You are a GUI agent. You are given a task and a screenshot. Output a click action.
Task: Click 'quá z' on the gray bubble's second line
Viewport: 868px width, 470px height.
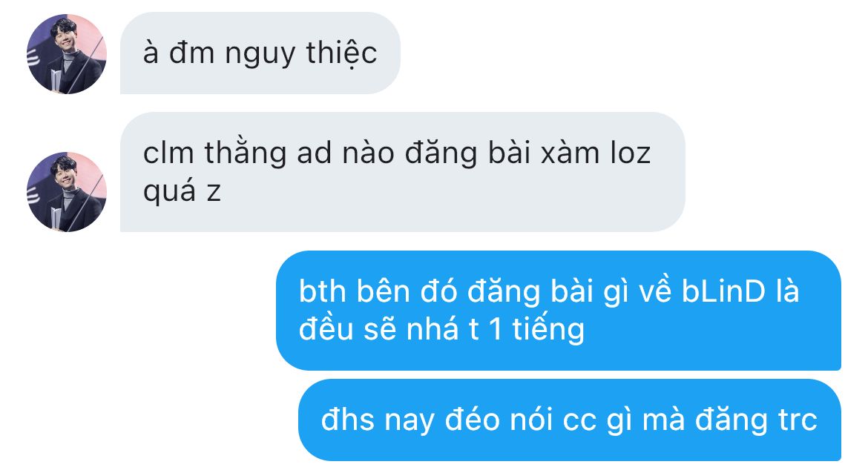coord(182,193)
